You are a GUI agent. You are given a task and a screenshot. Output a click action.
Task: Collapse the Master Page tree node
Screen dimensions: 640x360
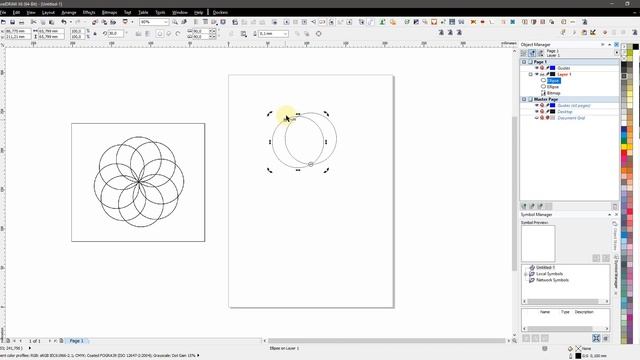[524, 99]
